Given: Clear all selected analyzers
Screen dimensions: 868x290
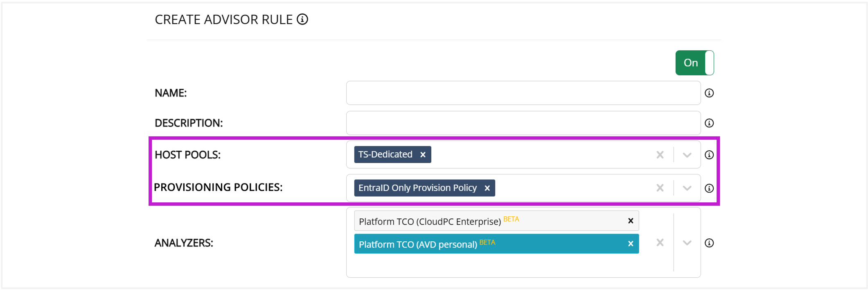Looking at the screenshot, I should pyautogui.click(x=660, y=243).
